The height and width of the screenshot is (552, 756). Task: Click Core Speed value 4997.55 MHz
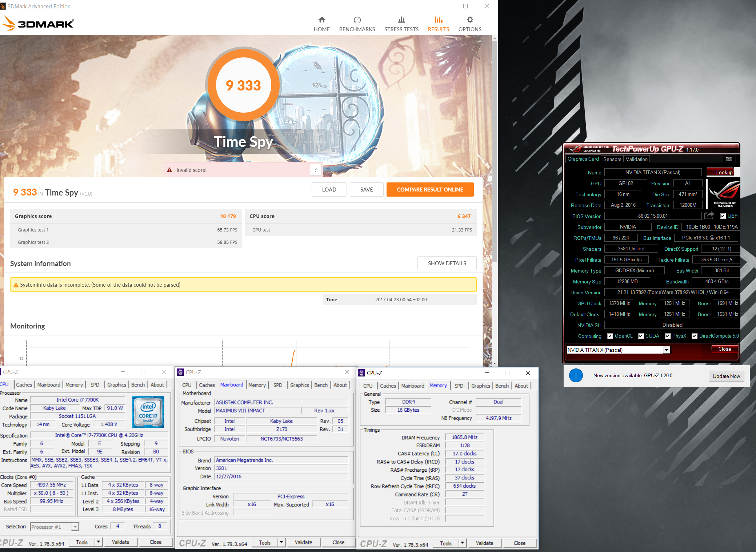[51, 485]
